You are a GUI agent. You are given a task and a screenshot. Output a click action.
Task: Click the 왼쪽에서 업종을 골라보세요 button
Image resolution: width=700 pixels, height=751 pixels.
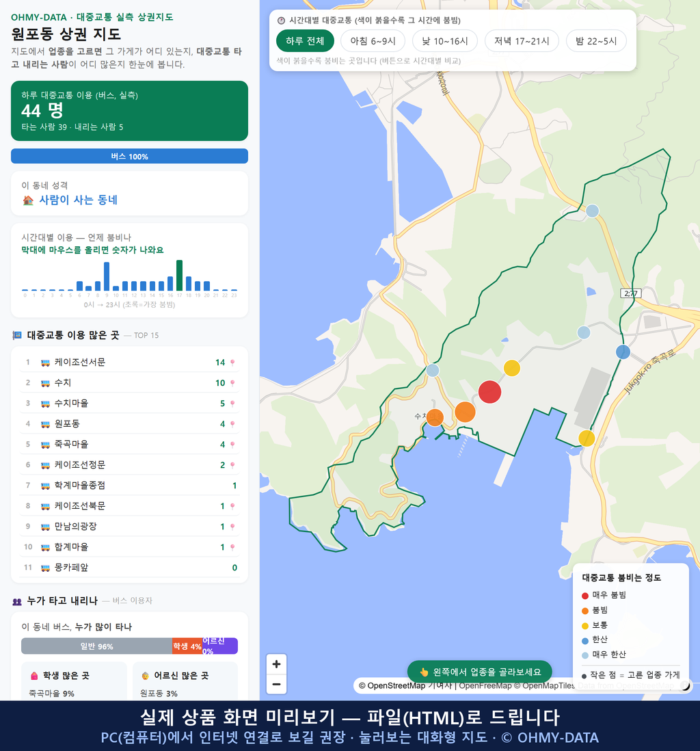click(x=480, y=672)
